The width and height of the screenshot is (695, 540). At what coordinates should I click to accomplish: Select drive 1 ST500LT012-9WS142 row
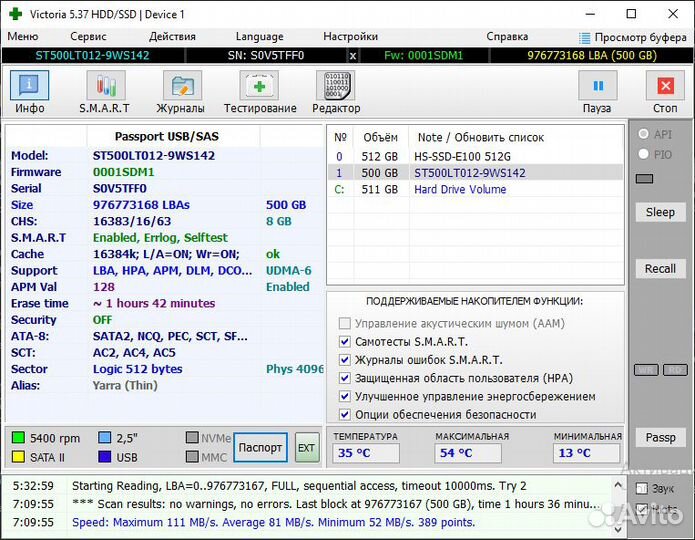(x=475, y=173)
